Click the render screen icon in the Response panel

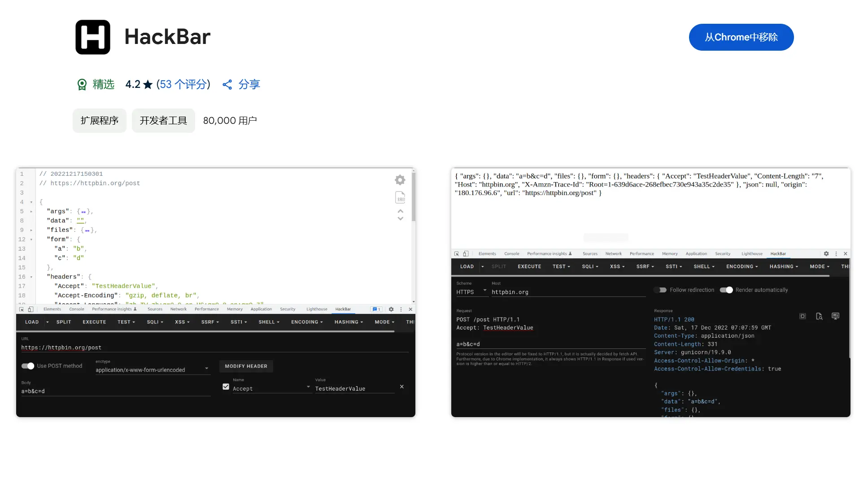[835, 316]
